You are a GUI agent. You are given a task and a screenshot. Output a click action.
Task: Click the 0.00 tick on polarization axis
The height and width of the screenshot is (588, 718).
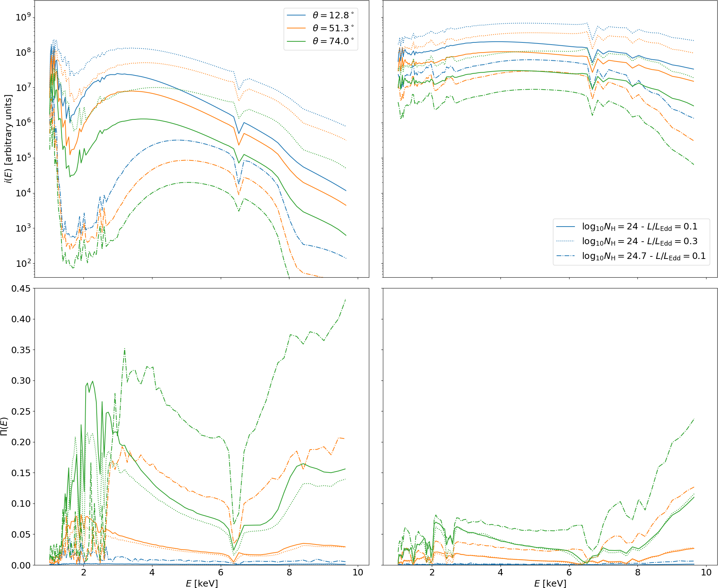21,565
